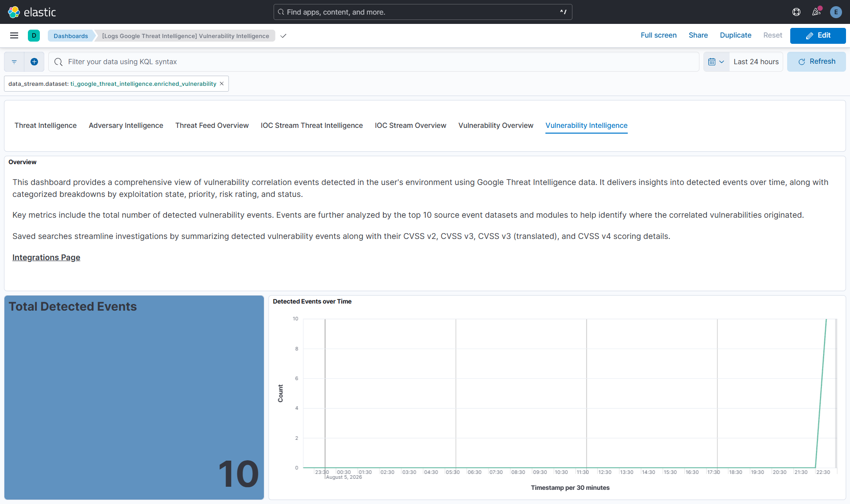This screenshot has height=504, width=850.
Task: Click the Total Detected Events panel title
Action: (x=73, y=307)
